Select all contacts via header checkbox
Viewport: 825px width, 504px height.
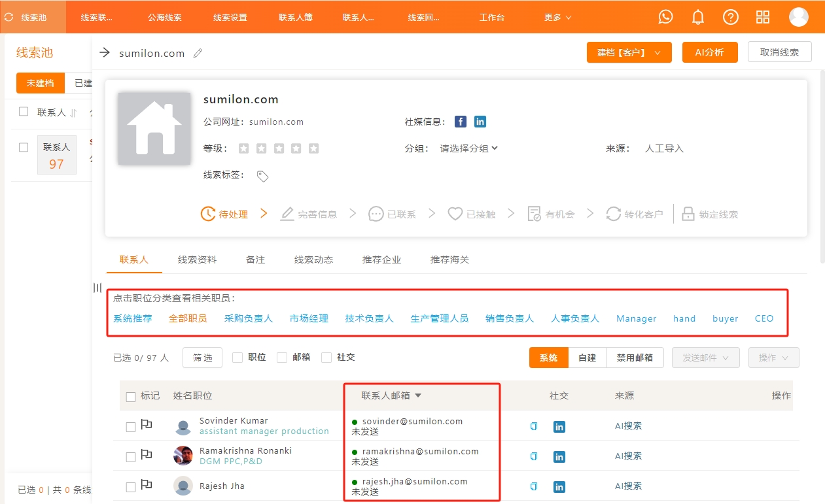(131, 397)
